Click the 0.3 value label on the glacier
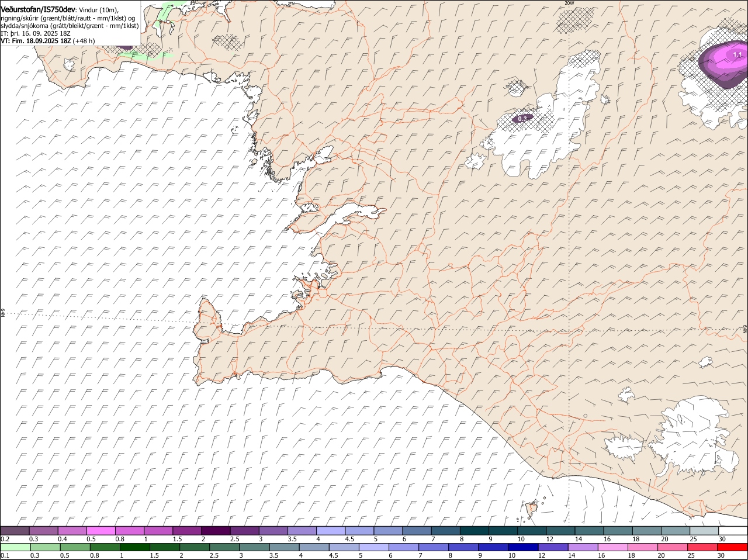748x560 pixels. (523, 119)
